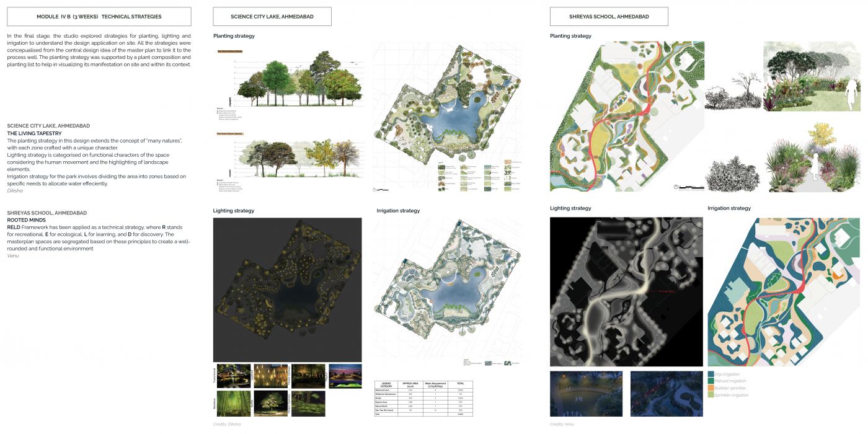Click the italic author name 'Diksha' in left column
868x434 pixels.
(15, 191)
